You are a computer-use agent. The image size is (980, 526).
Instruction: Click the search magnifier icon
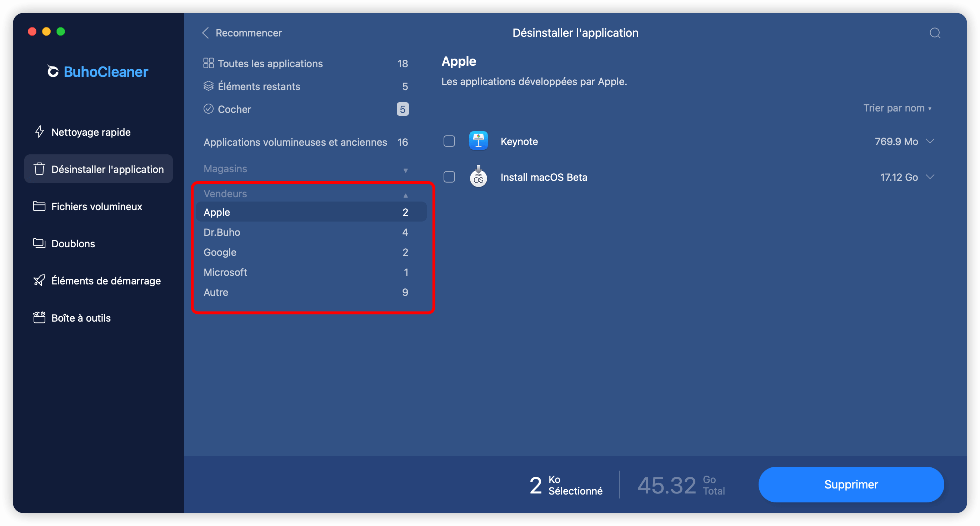pos(935,33)
